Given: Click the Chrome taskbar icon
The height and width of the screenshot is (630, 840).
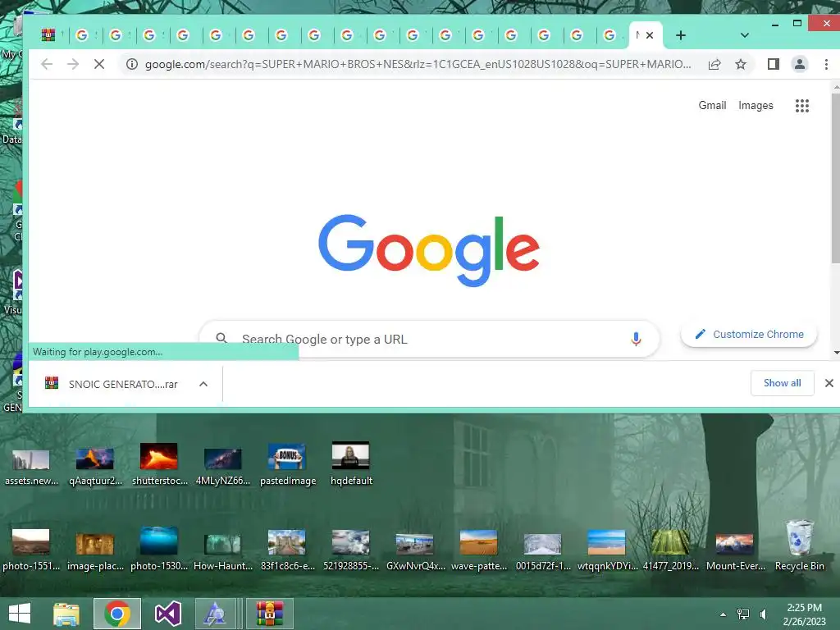Looking at the screenshot, I should click(x=117, y=614).
